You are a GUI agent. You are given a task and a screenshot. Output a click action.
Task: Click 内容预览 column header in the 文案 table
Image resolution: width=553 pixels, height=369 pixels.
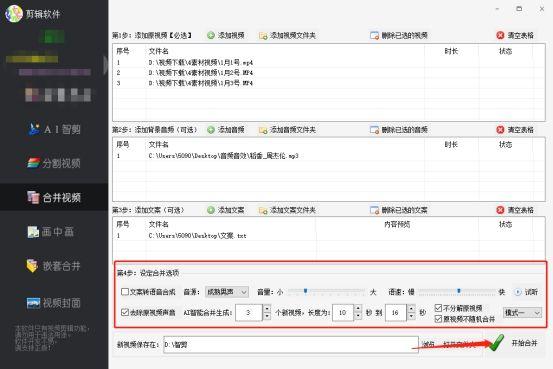(x=397, y=224)
